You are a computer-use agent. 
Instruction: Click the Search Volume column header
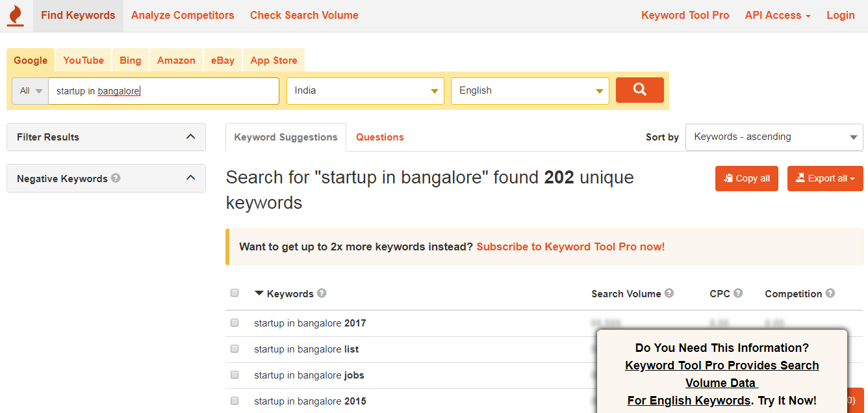tap(626, 294)
